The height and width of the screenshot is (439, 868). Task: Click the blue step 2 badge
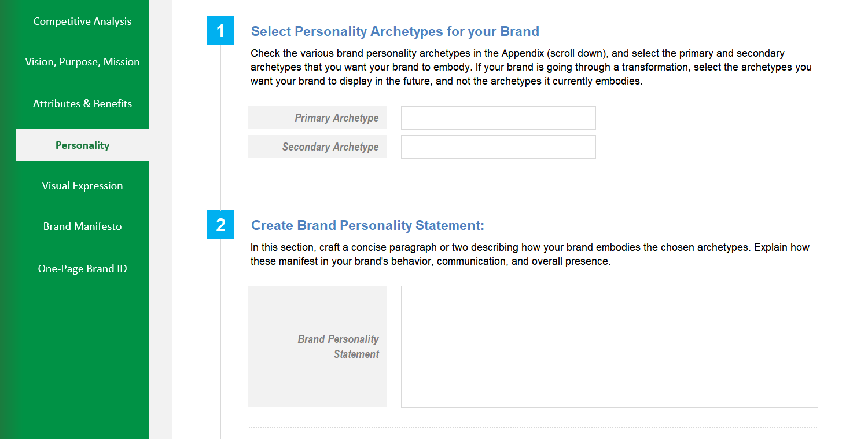(220, 225)
